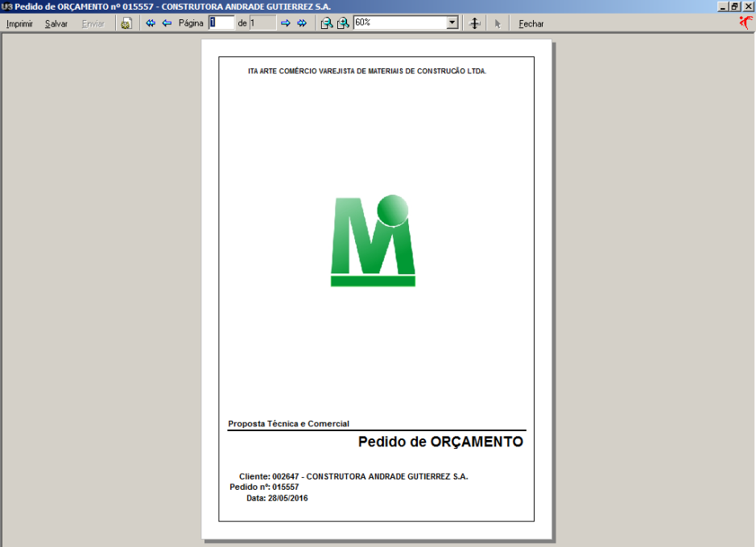This screenshot has height=547, width=756.
Task: Click the grayed-out Enviar item
Action: click(x=93, y=23)
